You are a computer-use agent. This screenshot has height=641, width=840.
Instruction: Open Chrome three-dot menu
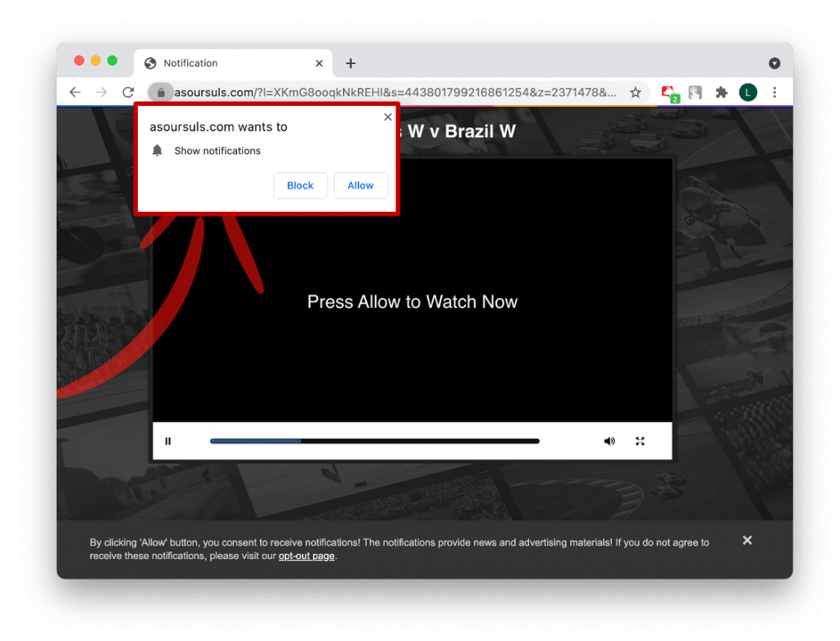coord(774,93)
